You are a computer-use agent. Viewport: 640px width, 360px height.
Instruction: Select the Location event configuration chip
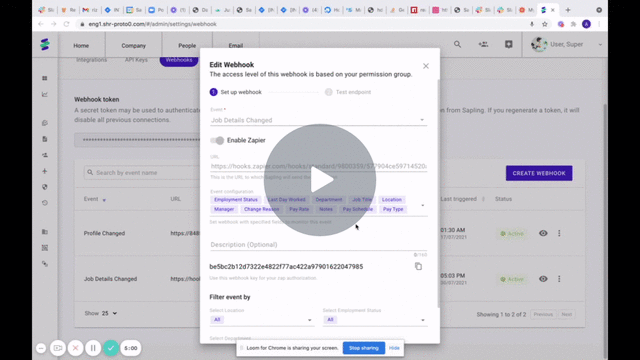pyautogui.click(x=391, y=200)
